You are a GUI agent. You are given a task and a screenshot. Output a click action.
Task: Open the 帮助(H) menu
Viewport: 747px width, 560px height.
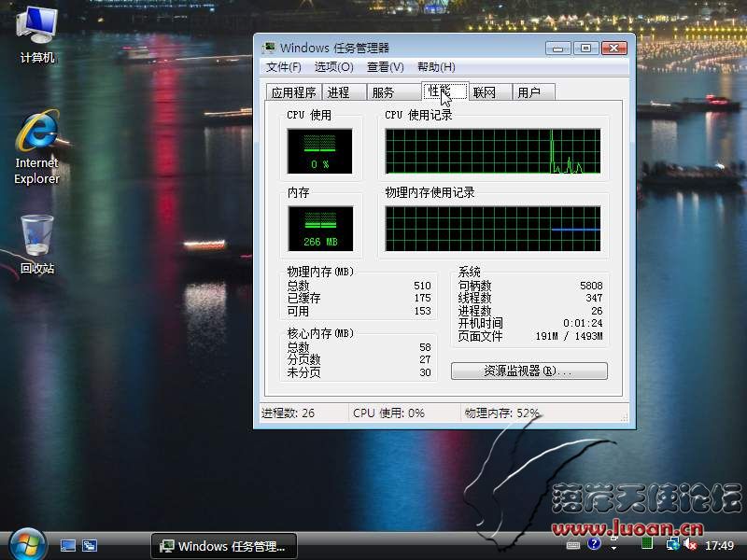pyautogui.click(x=436, y=67)
